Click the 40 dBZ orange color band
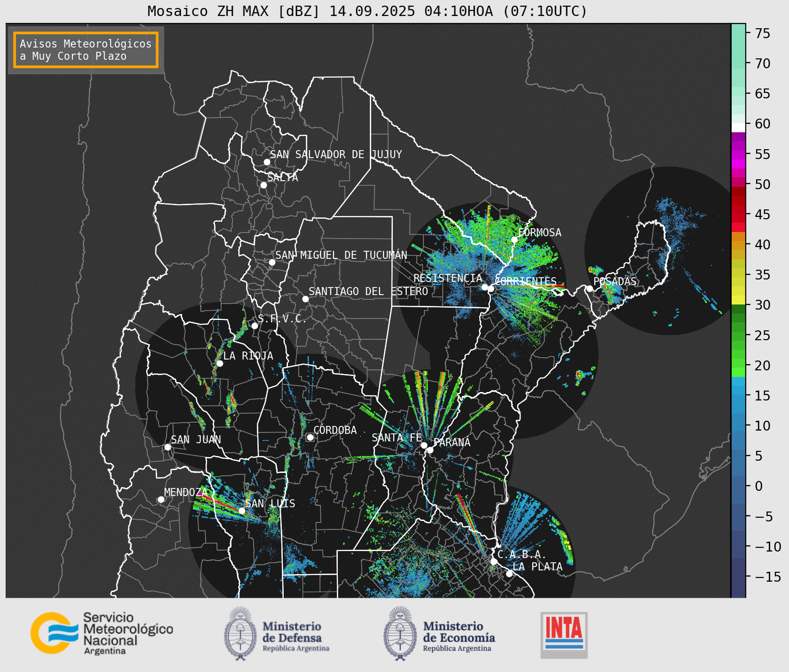789x672 pixels. click(x=738, y=246)
